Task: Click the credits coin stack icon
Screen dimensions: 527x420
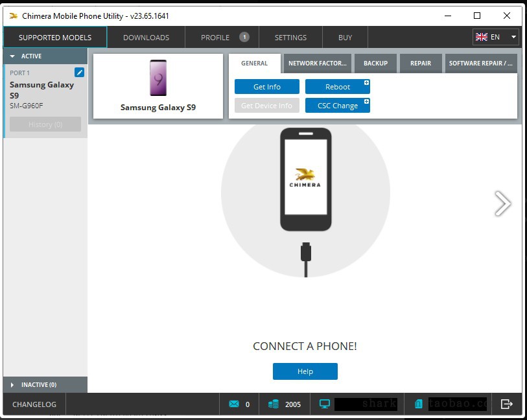Action: pos(274,404)
